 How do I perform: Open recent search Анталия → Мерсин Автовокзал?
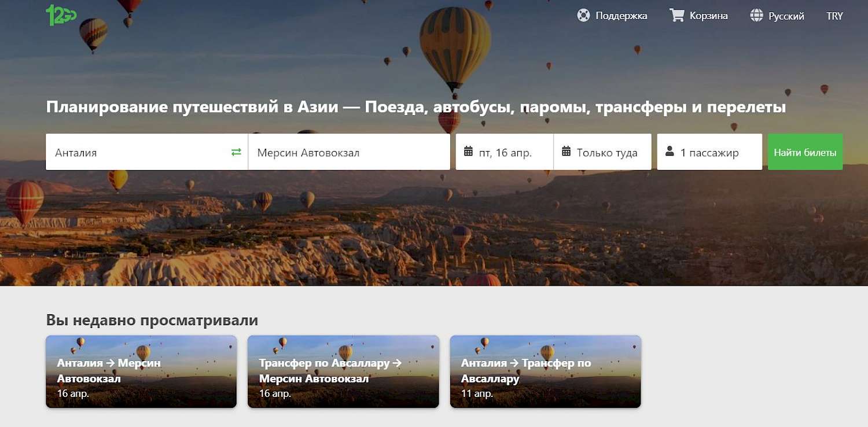click(141, 371)
